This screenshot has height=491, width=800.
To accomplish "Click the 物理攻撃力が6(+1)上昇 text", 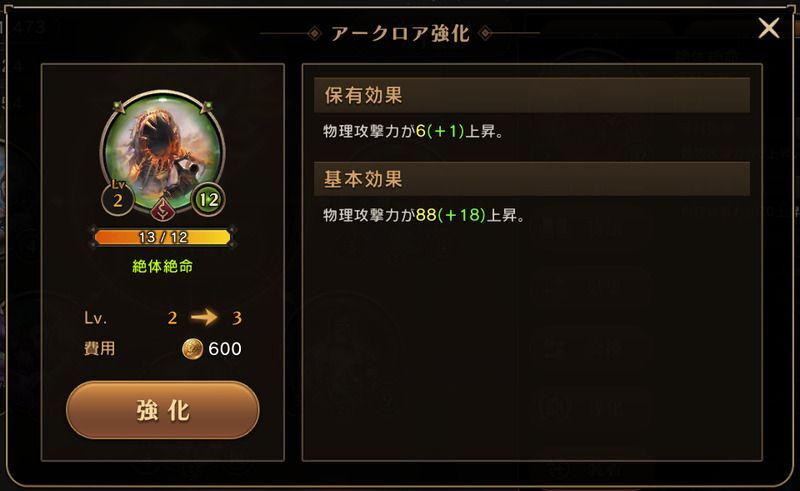I will 413,132.
